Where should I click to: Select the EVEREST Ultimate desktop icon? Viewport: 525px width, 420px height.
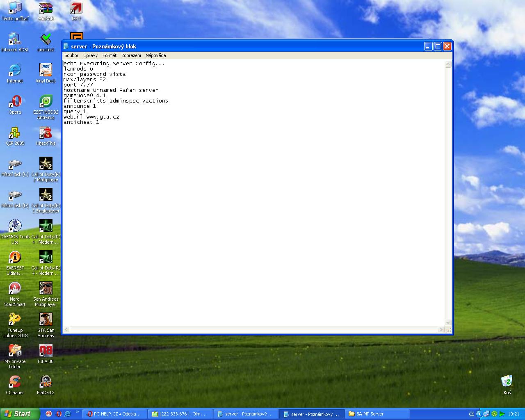coord(15,263)
